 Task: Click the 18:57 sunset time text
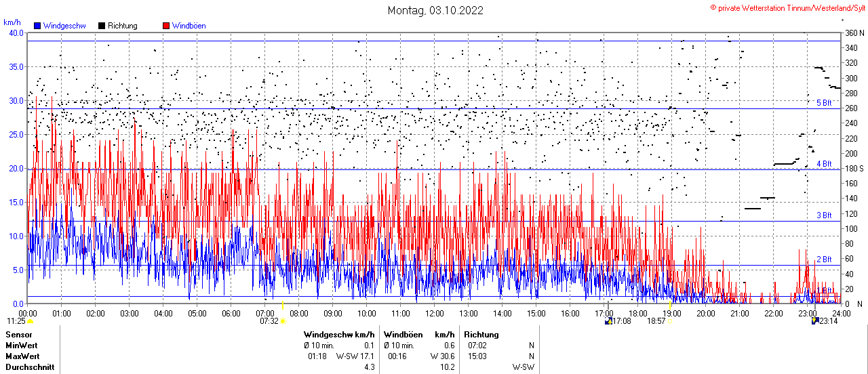[657, 321]
